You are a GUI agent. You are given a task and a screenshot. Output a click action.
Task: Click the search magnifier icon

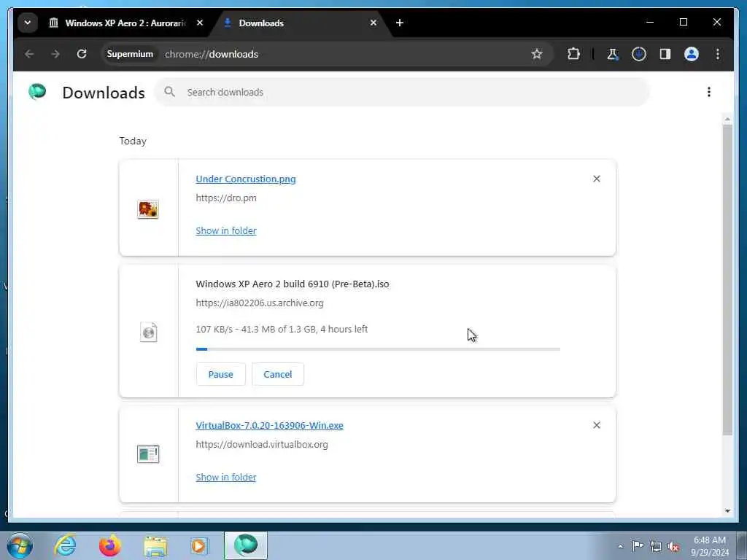click(169, 92)
